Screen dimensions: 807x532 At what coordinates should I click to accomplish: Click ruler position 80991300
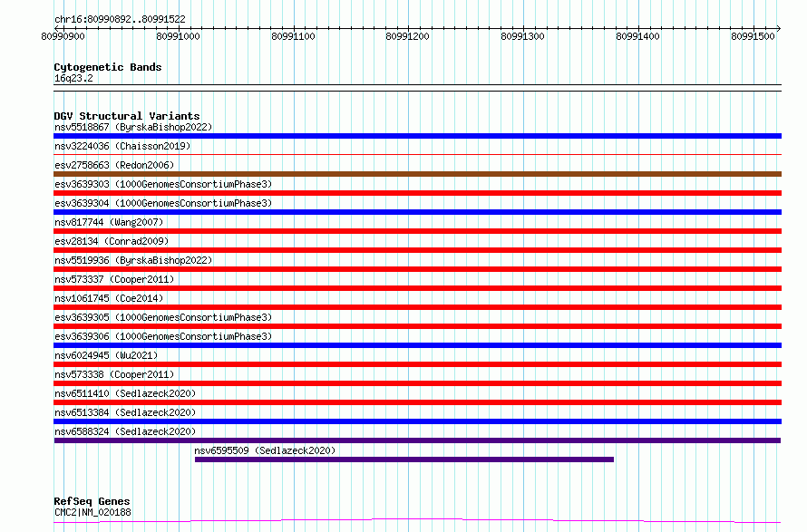click(523, 36)
